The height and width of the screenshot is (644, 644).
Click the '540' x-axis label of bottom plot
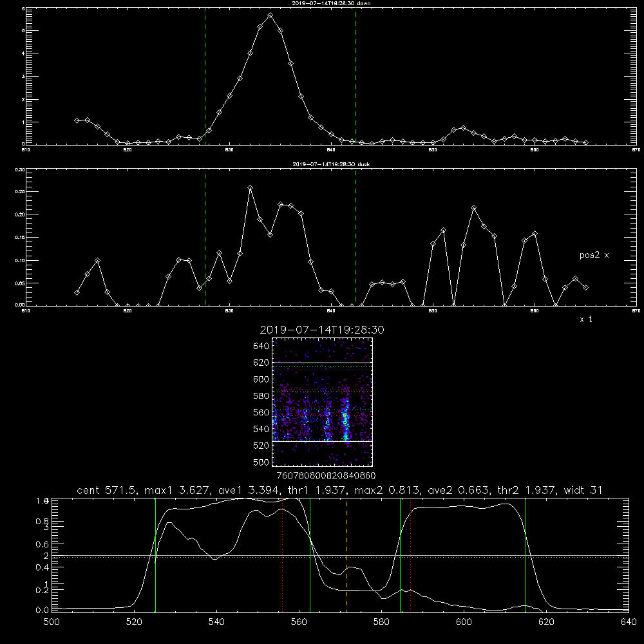pyautogui.click(x=216, y=622)
